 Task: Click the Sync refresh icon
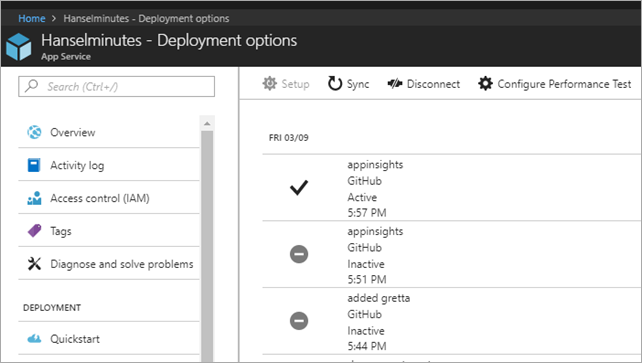coord(335,83)
